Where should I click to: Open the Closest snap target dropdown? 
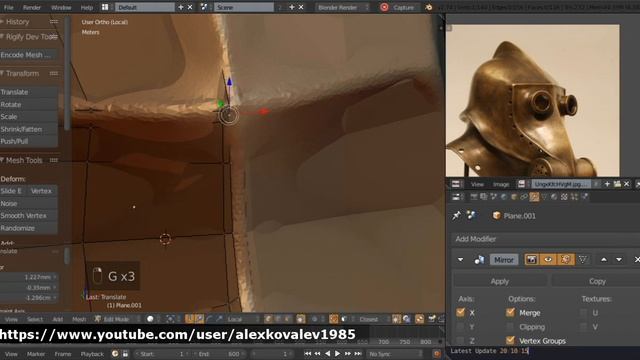pos(372,319)
